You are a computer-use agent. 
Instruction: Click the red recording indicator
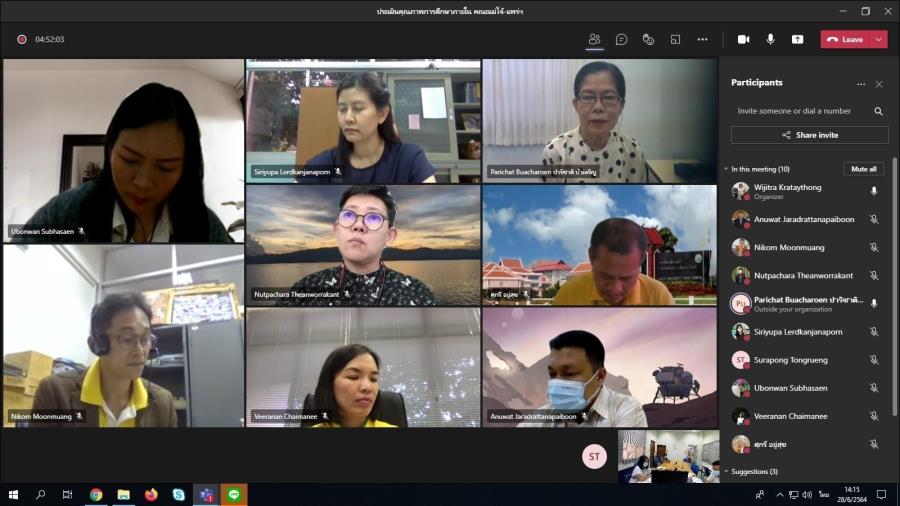point(21,39)
